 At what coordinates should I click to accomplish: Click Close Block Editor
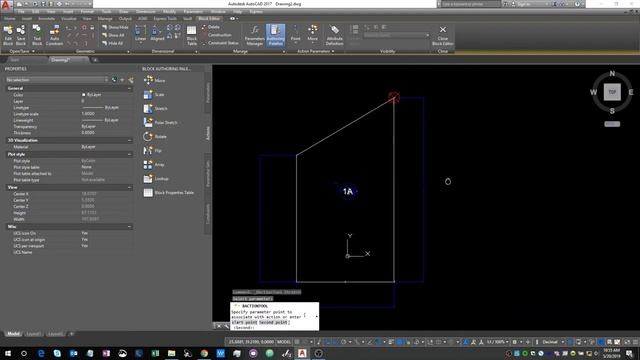click(443, 35)
